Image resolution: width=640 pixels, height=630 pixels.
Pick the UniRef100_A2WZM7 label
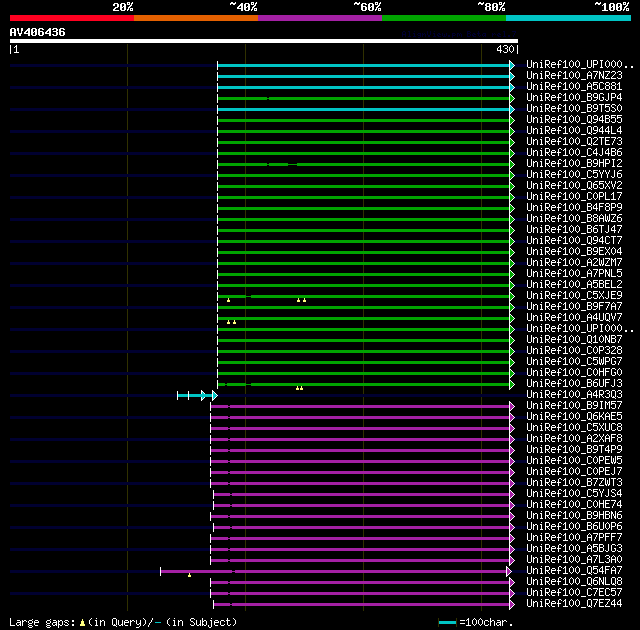574,263
